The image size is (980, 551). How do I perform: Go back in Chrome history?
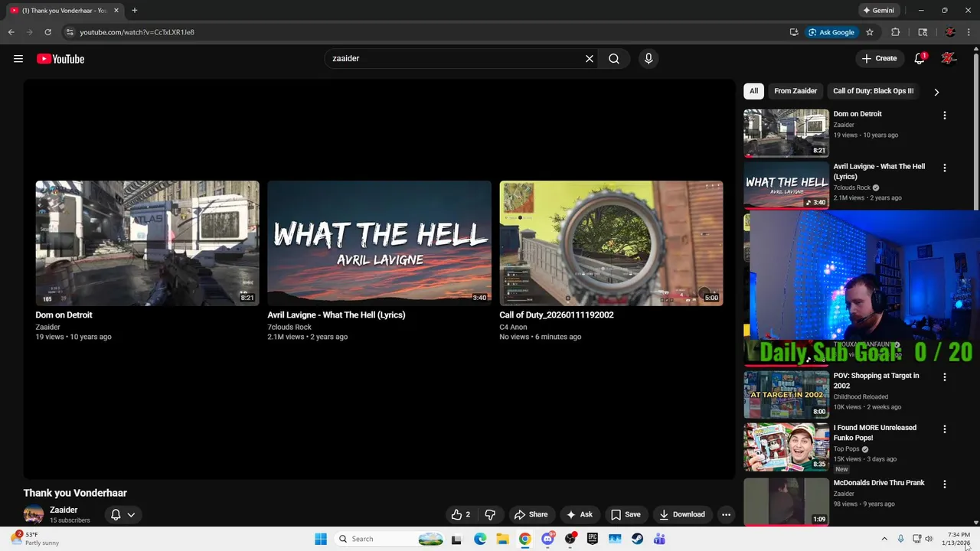click(11, 32)
